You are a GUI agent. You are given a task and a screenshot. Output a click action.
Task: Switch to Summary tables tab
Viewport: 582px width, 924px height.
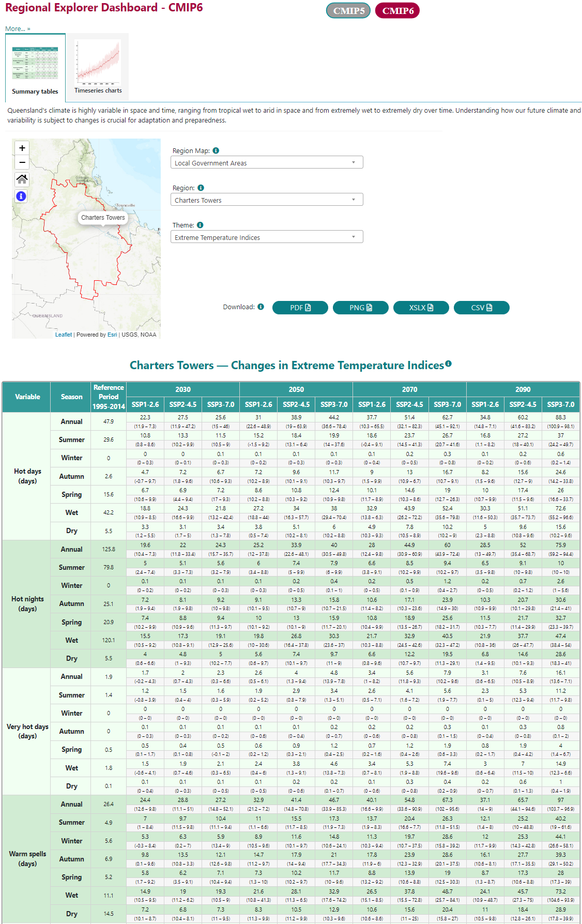(x=35, y=68)
